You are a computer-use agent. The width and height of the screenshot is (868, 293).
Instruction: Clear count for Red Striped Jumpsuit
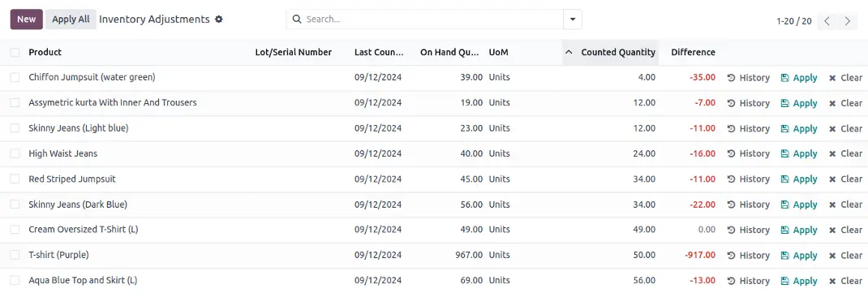pyautogui.click(x=845, y=179)
